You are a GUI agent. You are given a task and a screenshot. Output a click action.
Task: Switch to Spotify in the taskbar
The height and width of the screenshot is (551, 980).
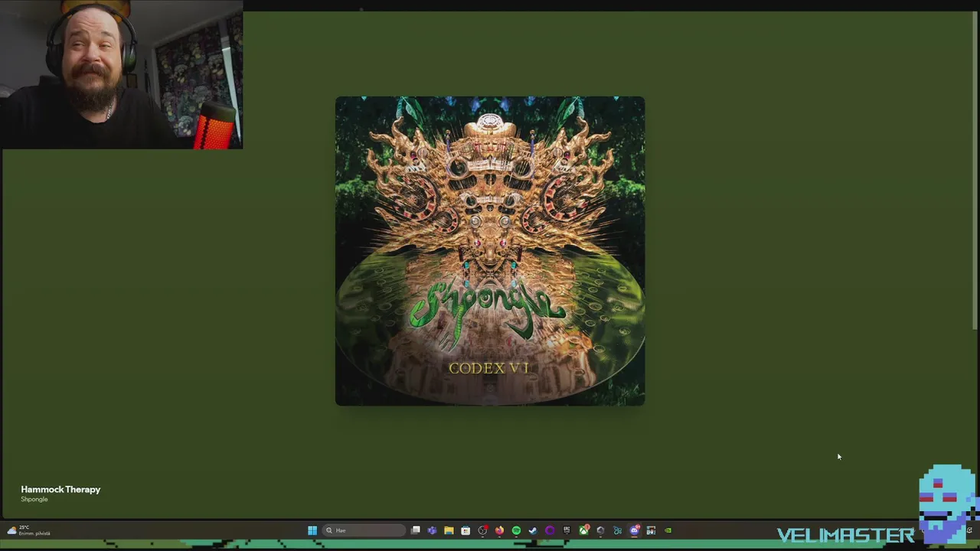[516, 530]
